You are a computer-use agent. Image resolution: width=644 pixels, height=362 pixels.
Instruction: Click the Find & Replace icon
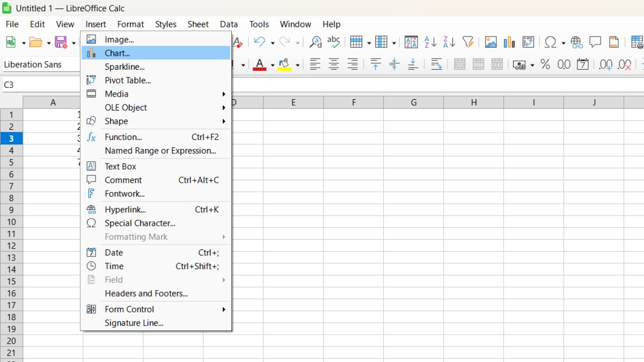pos(316,42)
